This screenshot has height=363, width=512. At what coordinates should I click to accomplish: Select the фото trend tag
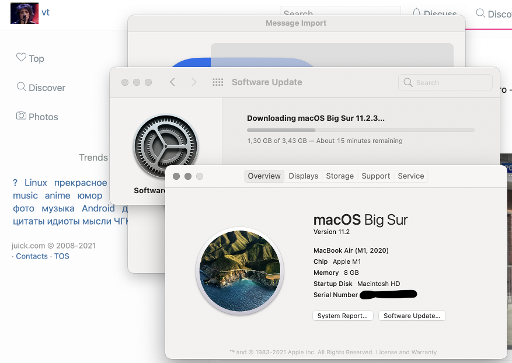pos(23,209)
